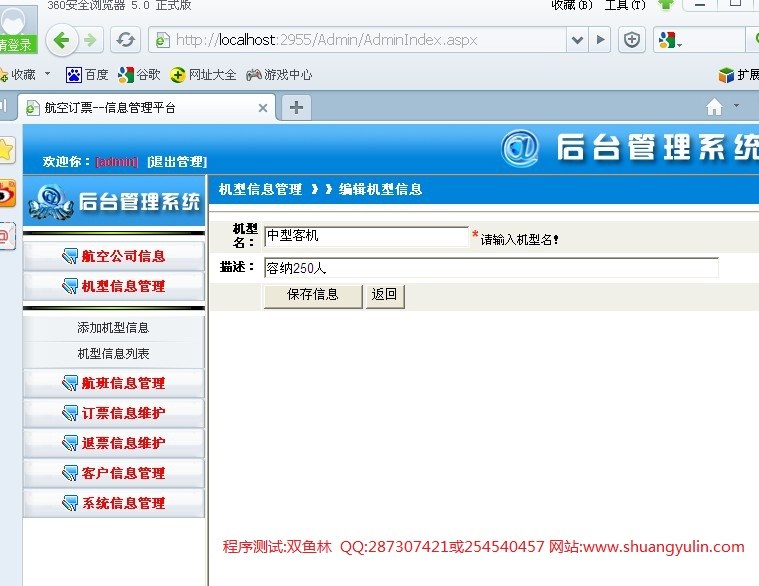Open the Google search engine selector

click(670, 40)
